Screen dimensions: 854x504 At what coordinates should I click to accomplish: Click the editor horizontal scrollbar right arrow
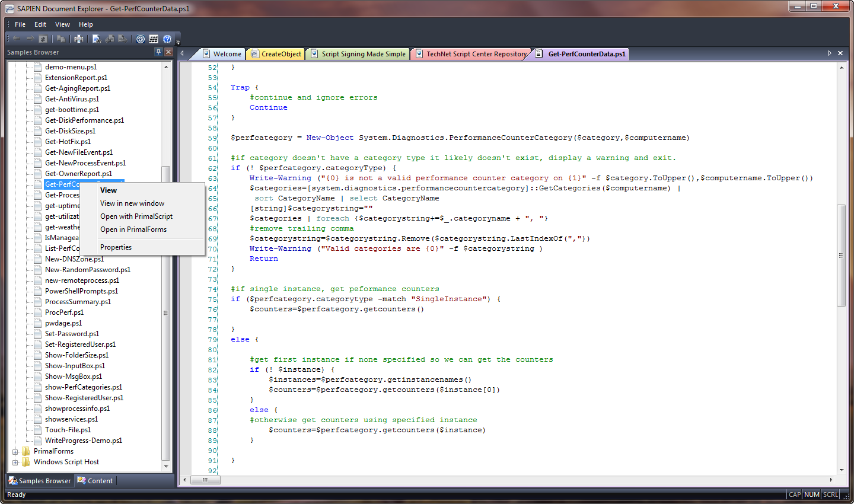[830, 480]
